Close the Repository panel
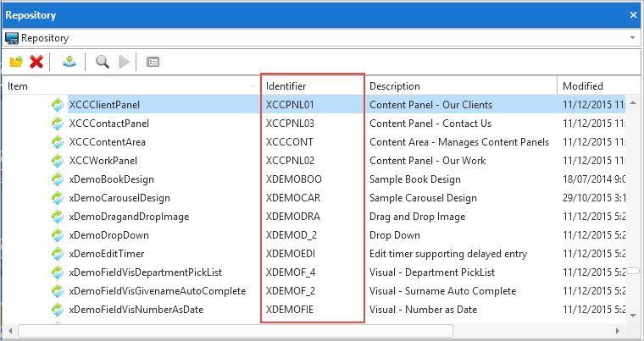Viewport: 644px width, 341px height. [633, 14]
